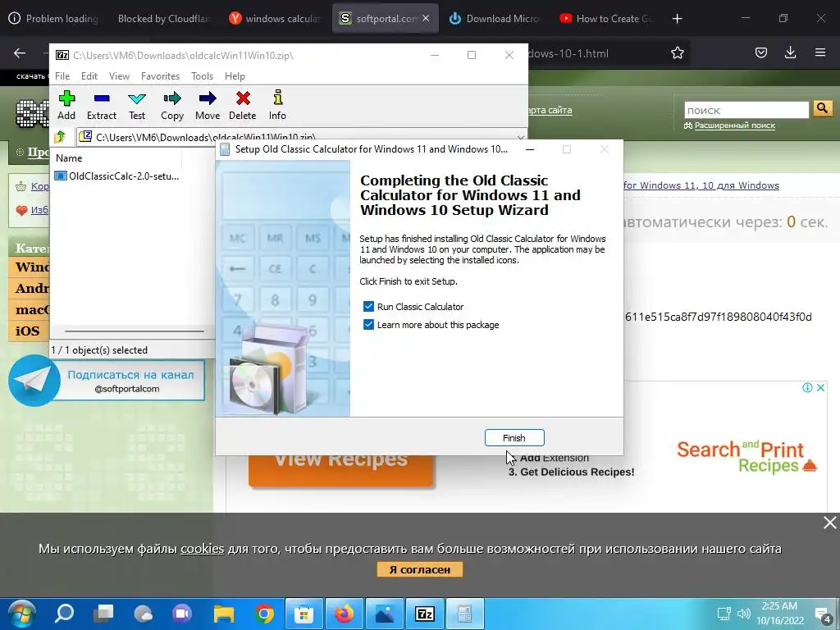This screenshot has width=840, height=630.
Task: Switch to the Download Microsoft tab
Action: point(493,19)
